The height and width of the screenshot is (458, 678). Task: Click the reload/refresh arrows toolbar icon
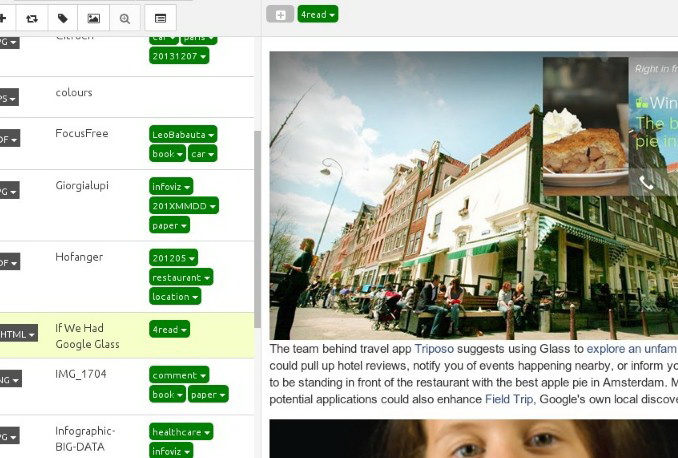click(32, 18)
